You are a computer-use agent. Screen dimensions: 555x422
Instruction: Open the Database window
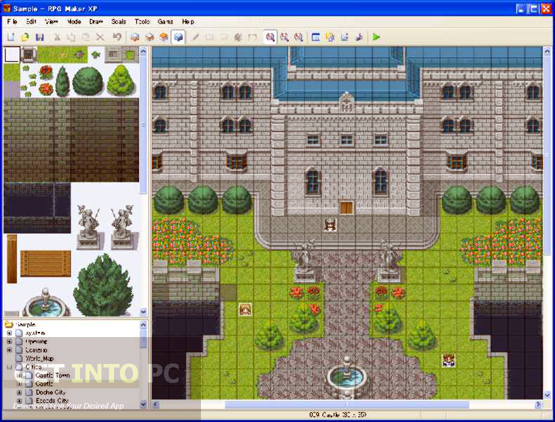316,37
